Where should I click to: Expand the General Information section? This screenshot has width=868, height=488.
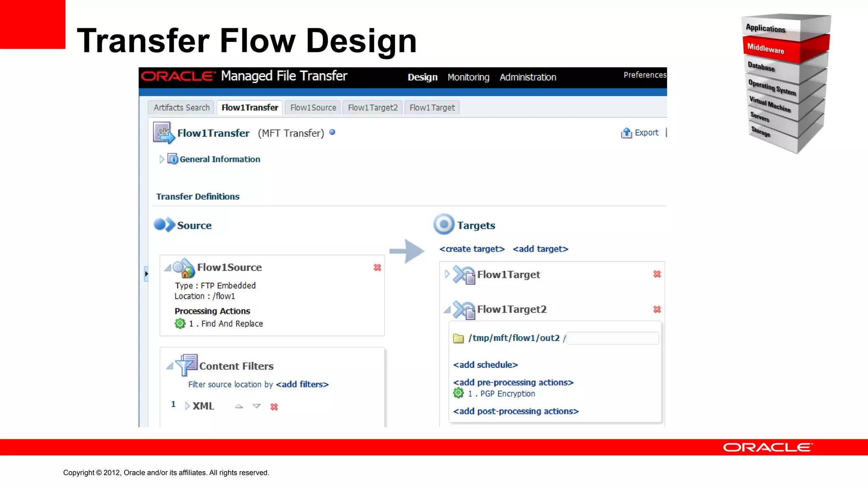pyautogui.click(x=161, y=159)
